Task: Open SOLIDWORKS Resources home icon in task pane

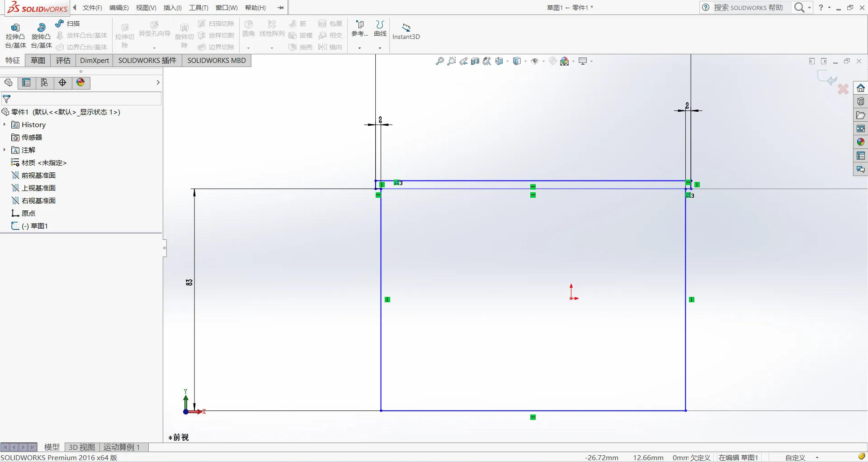Action: tap(861, 88)
